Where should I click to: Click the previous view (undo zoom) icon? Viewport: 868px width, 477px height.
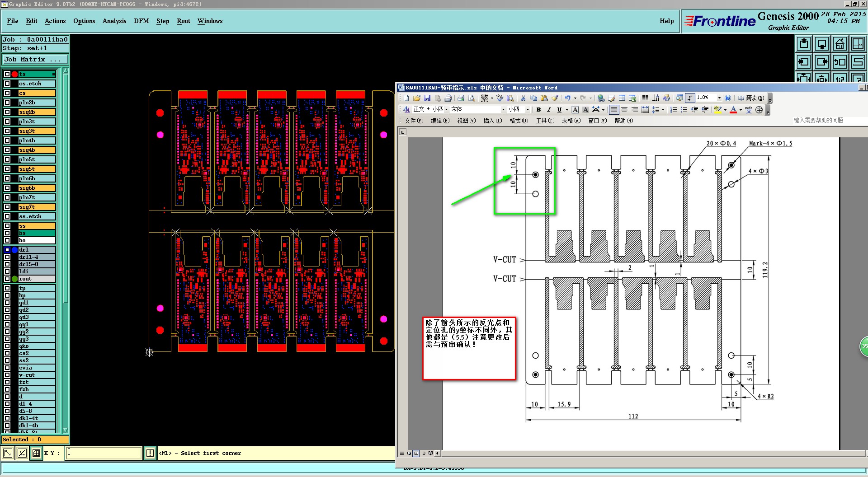(840, 62)
